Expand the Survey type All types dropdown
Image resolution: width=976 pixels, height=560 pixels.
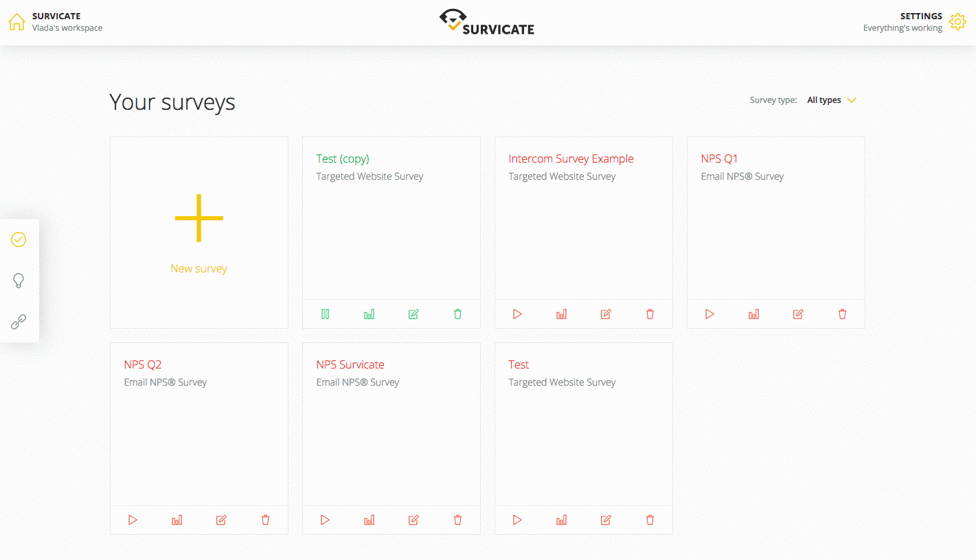(x=832, y=100)
